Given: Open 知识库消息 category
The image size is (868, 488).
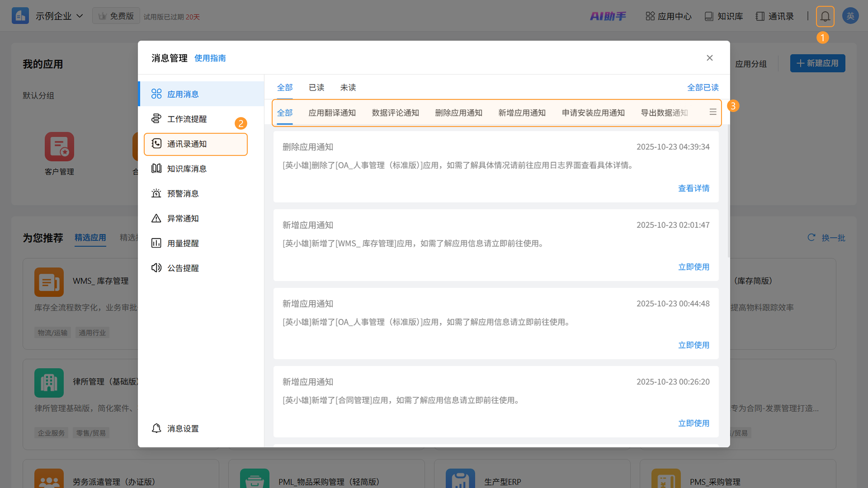Looking at the screenshot, I should (187, 169).
